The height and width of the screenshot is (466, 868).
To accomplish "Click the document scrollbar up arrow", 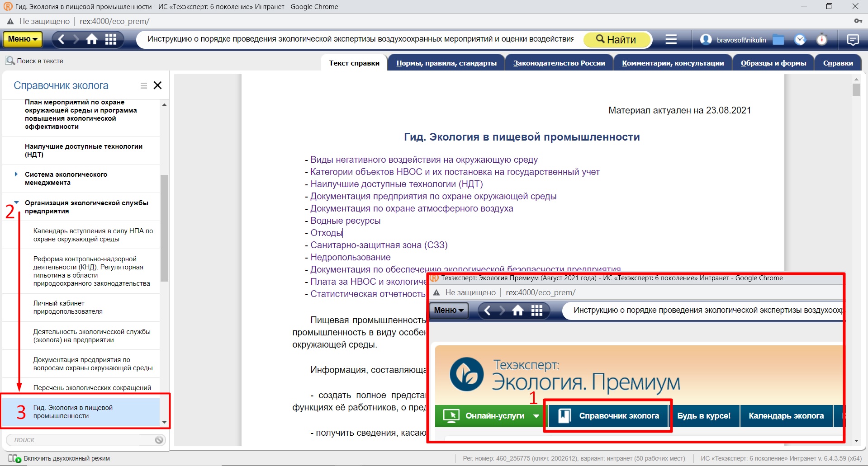I will (856, 79).
